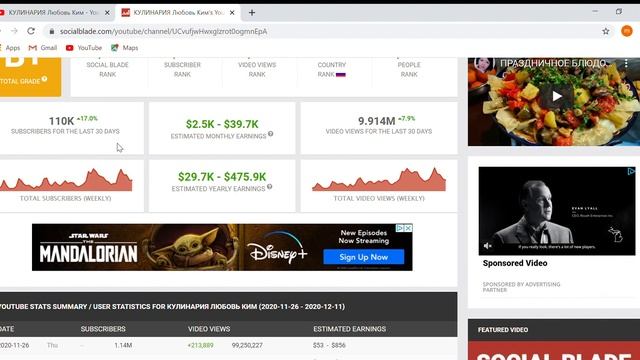Open the Chrome profile avatar
640x360 pixels.
pos(627,31)
